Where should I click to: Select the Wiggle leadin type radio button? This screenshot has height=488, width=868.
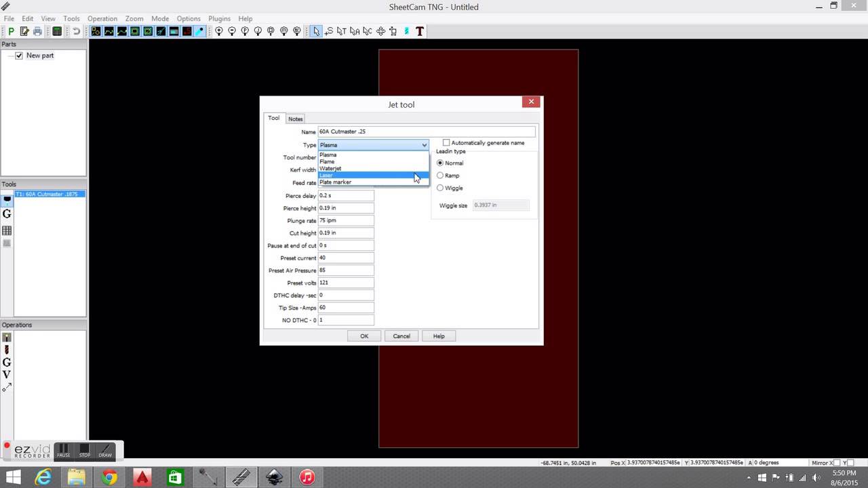440,188
